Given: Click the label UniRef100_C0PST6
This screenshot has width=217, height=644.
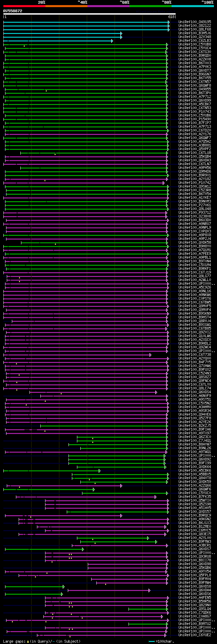Looking at the screenshot, I should 195,298.
